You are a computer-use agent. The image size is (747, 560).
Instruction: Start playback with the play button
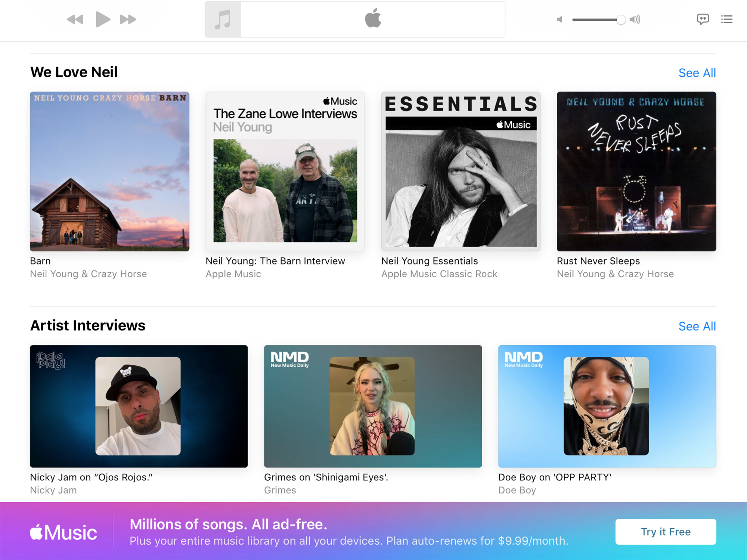pos(103,19)
